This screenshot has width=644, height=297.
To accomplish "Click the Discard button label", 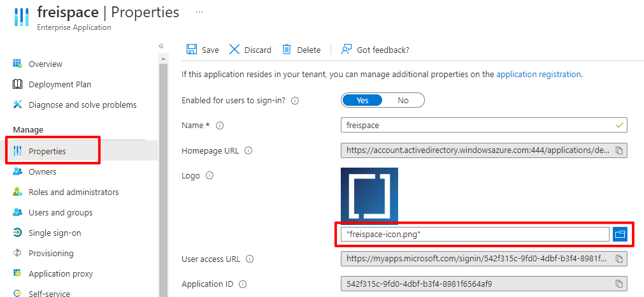I will (258, 50).
